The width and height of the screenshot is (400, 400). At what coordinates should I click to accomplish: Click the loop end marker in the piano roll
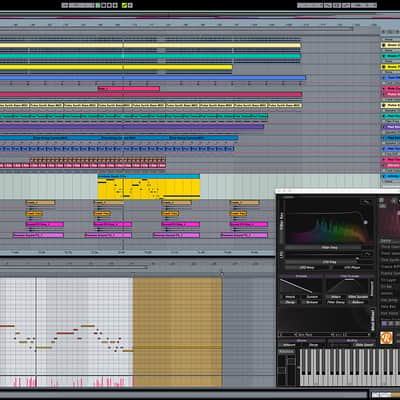222,274
